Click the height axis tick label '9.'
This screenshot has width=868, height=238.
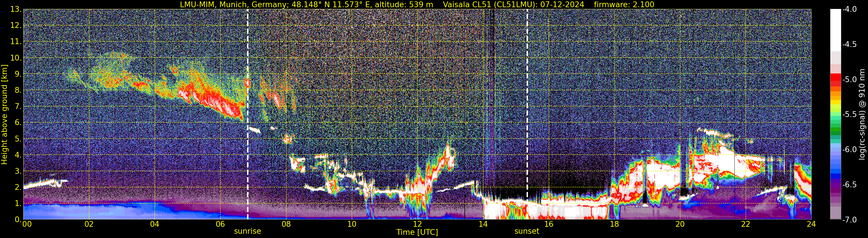pyautogui.click(x=18, y=74)
